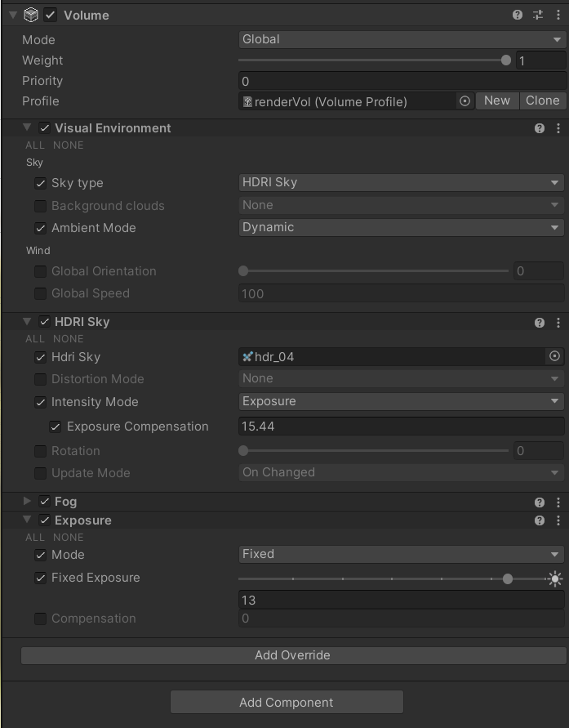The height and width of the screenshot is (728, 569).
Task: Click the Weight slider handle
Action: 508,60
